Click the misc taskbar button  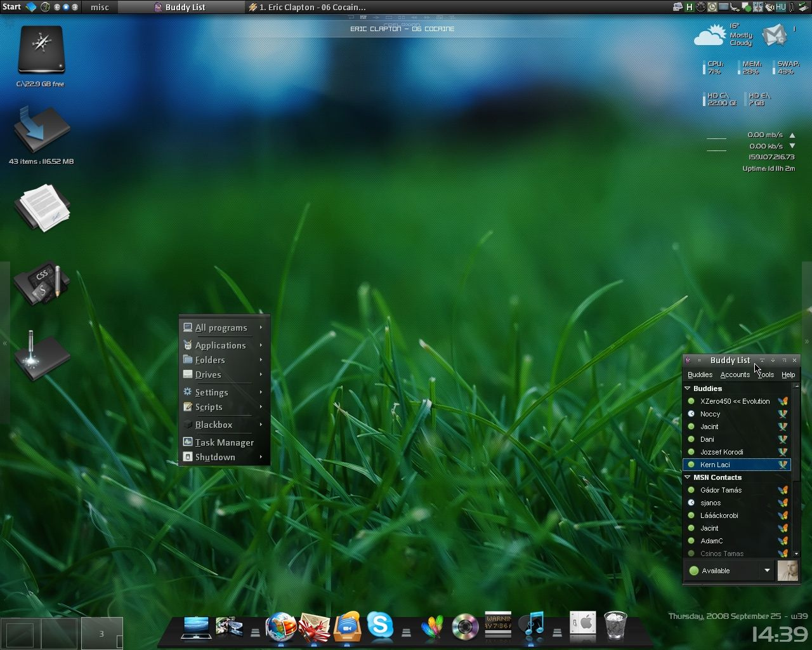100,7
